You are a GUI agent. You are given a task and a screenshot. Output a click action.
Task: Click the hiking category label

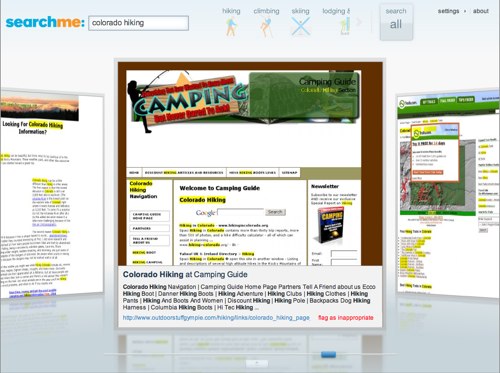click(231, 11)
